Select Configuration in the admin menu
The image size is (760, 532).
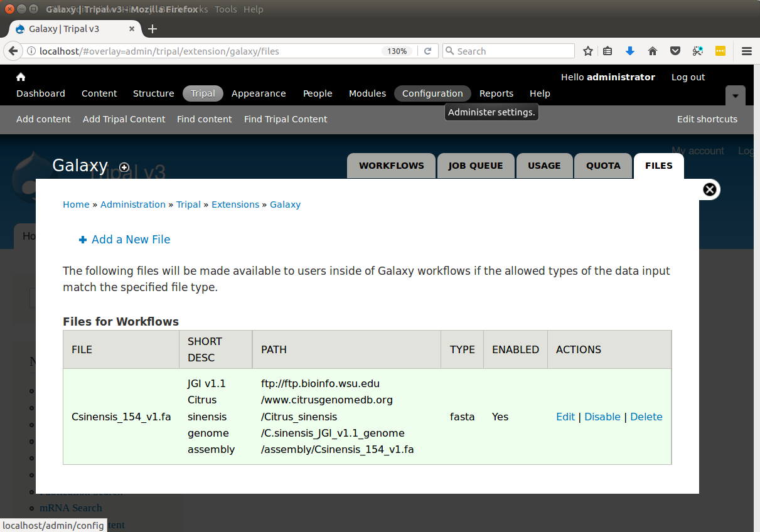coord(432,93)
